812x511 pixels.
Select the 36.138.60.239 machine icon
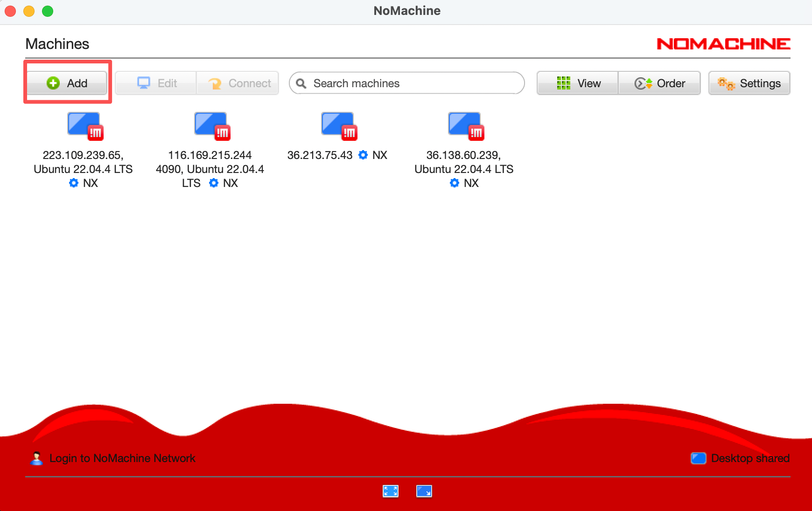465,126
